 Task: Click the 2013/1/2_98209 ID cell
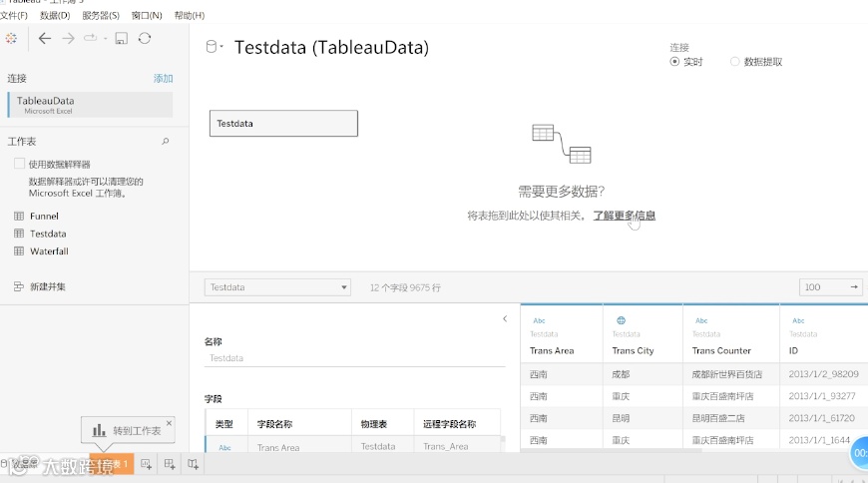click(824, 374)
